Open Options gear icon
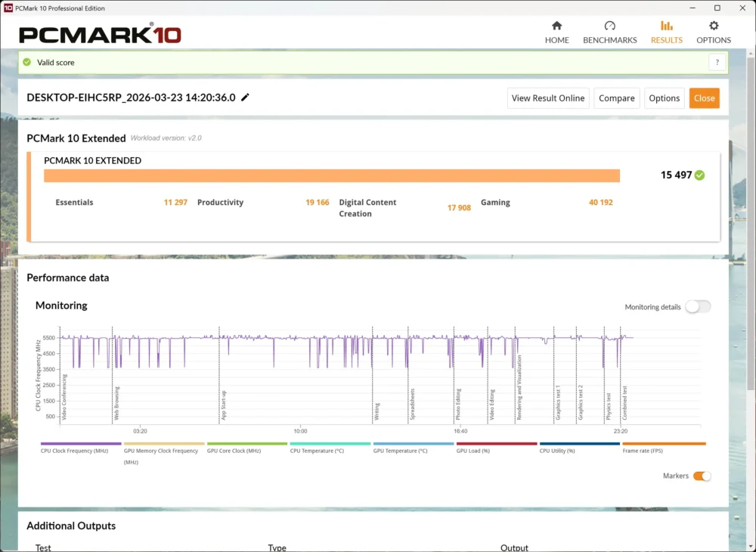Image resolution: width=756 pixels, height=552 pixels. tap(714, 26)
